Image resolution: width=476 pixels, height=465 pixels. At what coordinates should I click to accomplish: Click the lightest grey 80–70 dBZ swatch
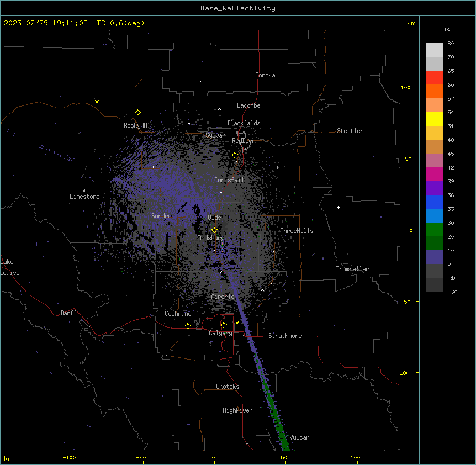(x=434, y=50)
